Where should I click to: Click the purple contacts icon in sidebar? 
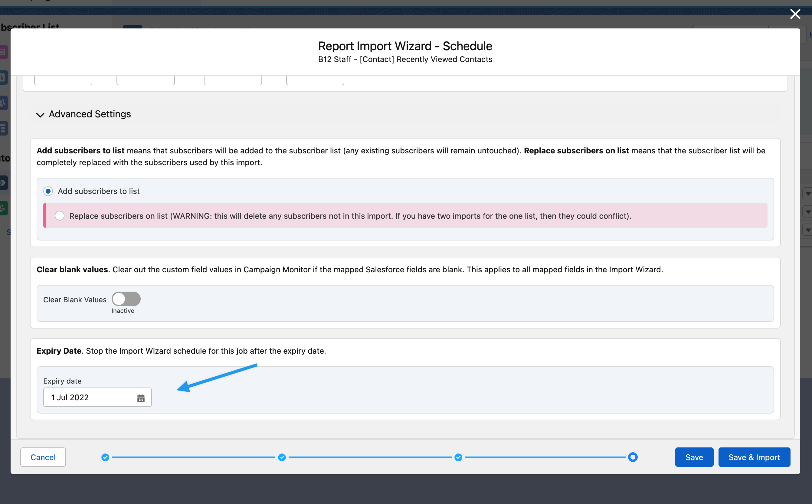[x=3, y=103]
